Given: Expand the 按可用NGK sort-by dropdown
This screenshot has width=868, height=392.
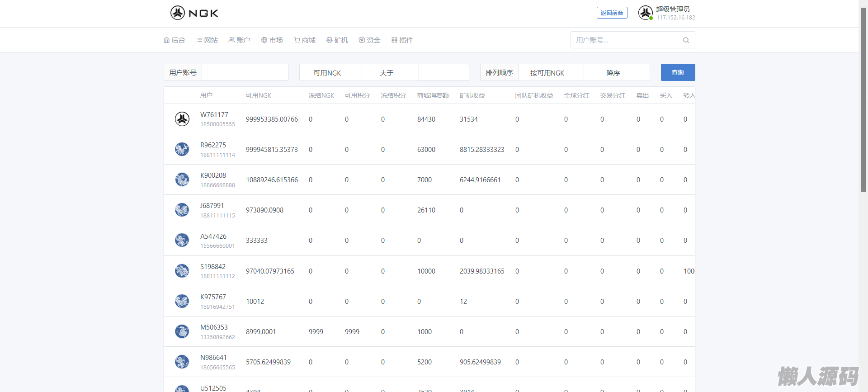Looking at the screenshot, I should pyautogui.click(x=550, y=73).
